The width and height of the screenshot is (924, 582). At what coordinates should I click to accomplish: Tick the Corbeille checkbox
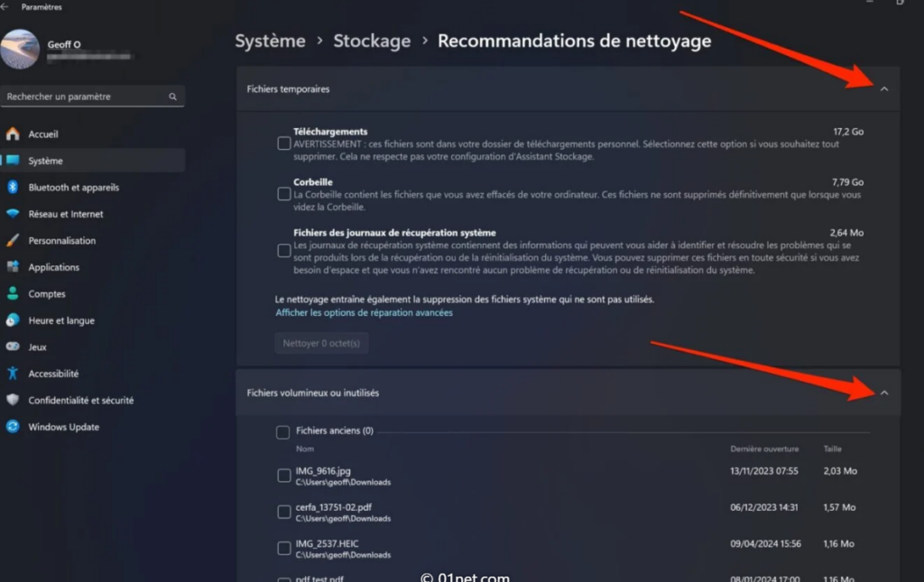(x=284, y=194)
